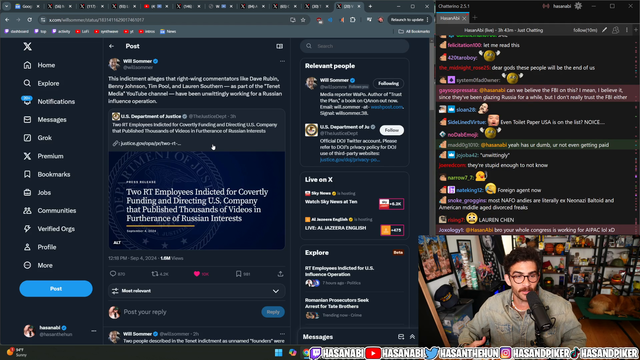Click the Profile person icon

click(27, 247)
